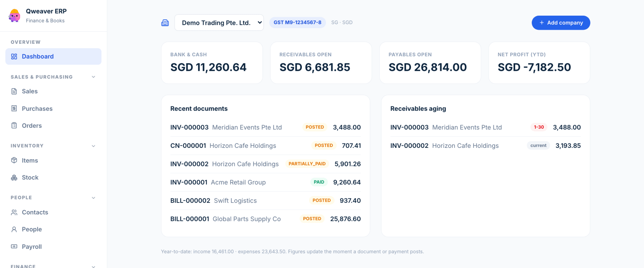Click the Dashboard grid icon

pos(14,57)
